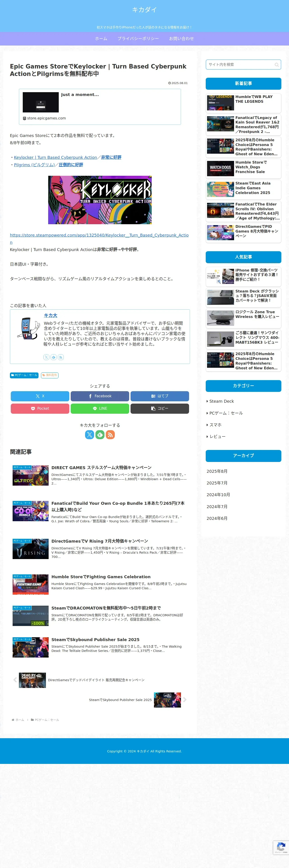Open ロジクール Zone True Wireless review article
Viewport: 289px width, 868px height.
243,318
